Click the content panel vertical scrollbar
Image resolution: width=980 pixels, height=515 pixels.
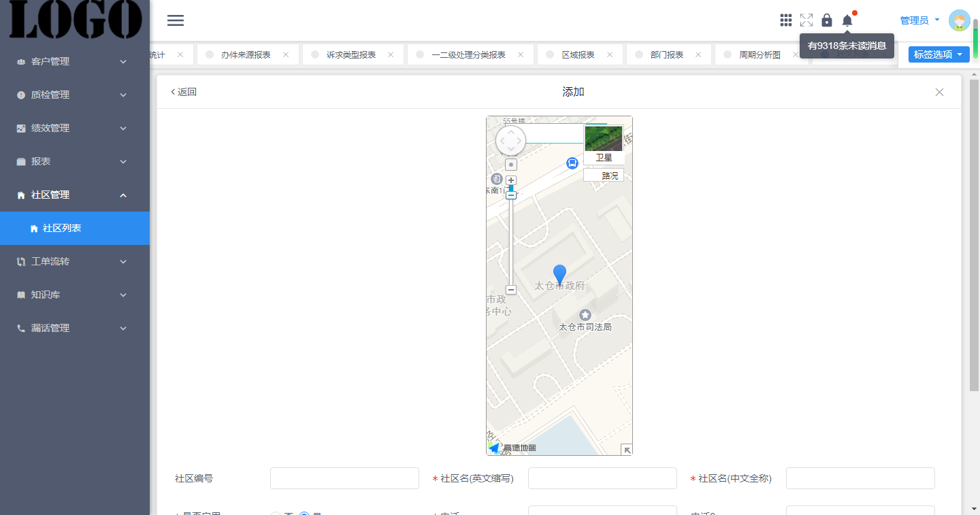[974, 235]
